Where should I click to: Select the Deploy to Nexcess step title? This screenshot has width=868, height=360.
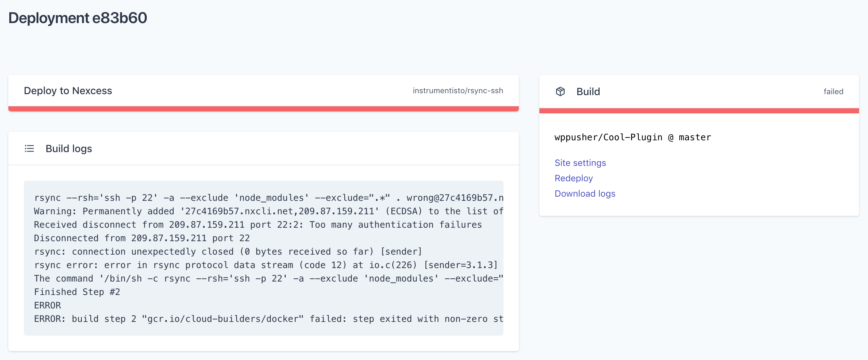[68, 91]
